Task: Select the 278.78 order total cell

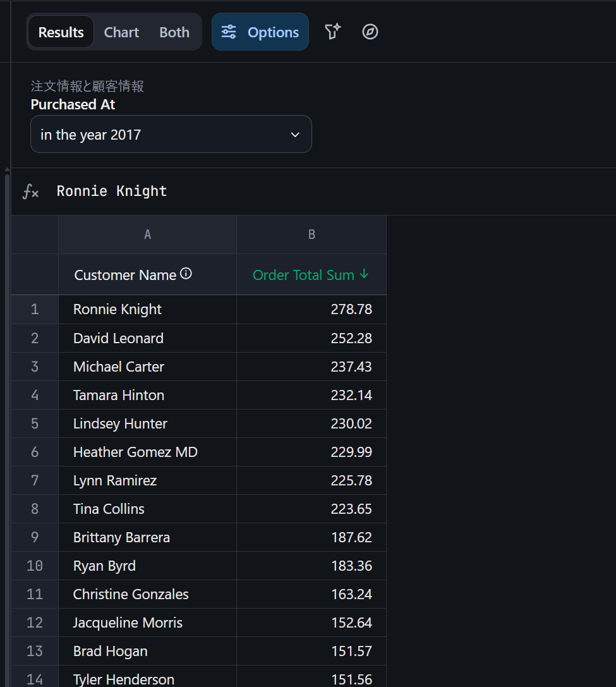Action: point(351,309)
